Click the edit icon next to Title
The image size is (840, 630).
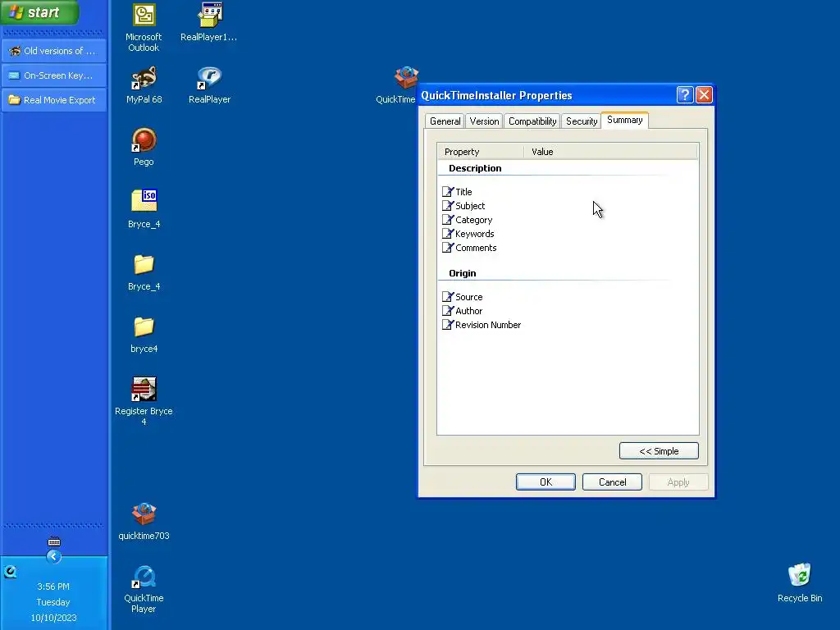click(448, 191)
